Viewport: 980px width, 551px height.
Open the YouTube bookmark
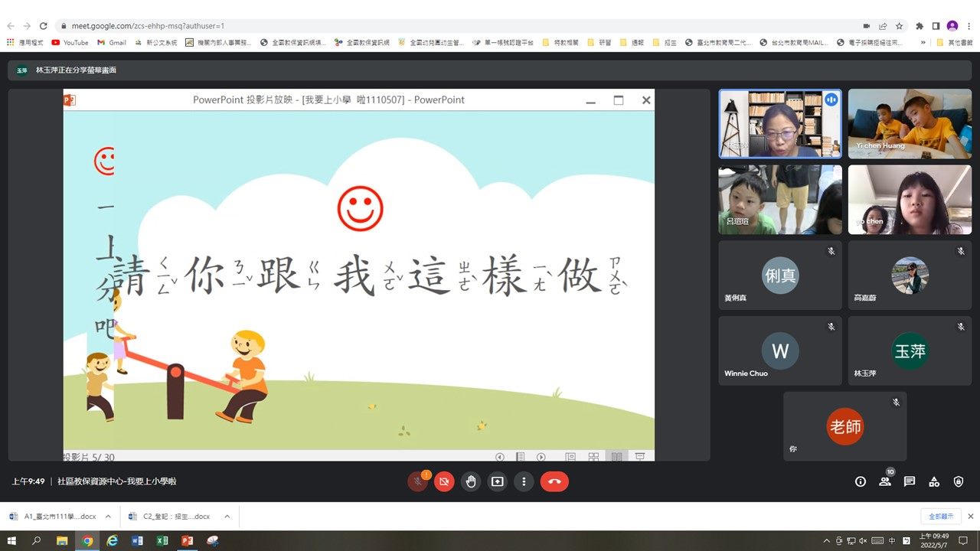(x=70, y=43)
